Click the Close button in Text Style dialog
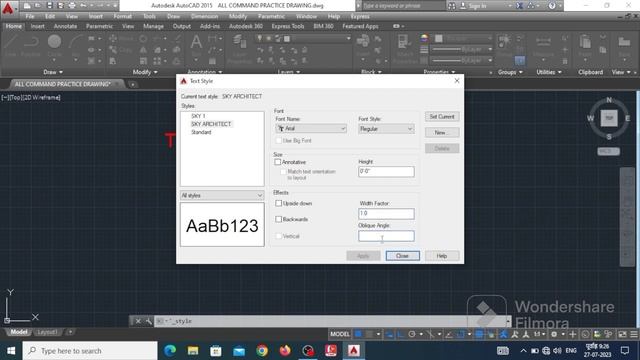 [x=402, y=256]
